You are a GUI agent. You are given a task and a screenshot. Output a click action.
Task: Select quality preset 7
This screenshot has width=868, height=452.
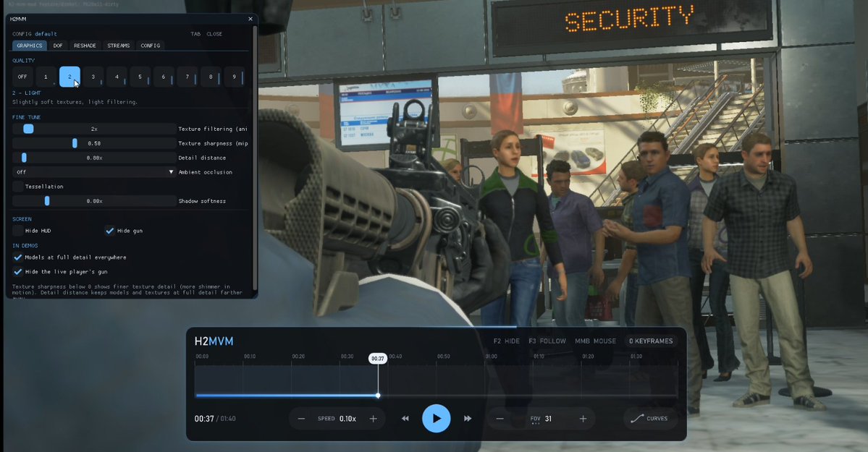[x=187, y=77]
